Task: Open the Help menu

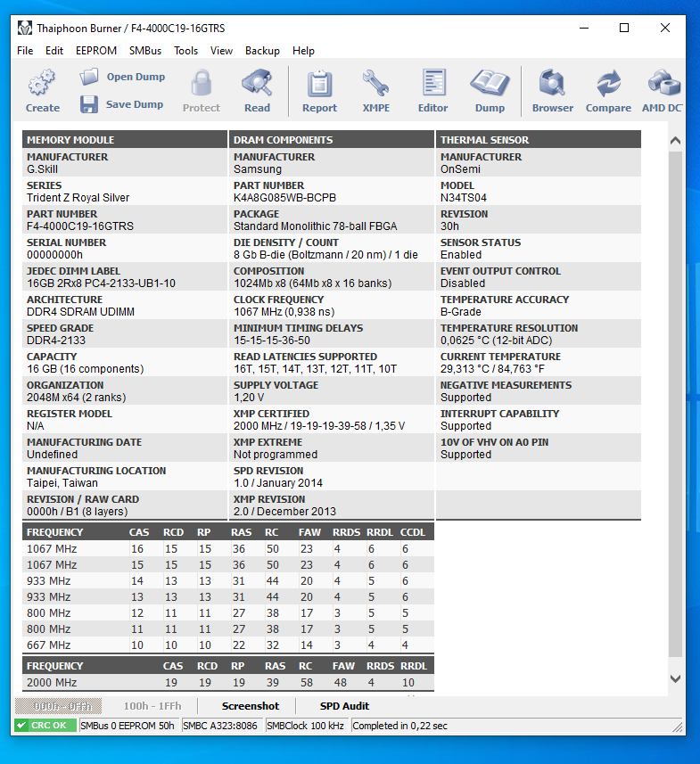Action: pyautogui.click(x=303, y=51)
